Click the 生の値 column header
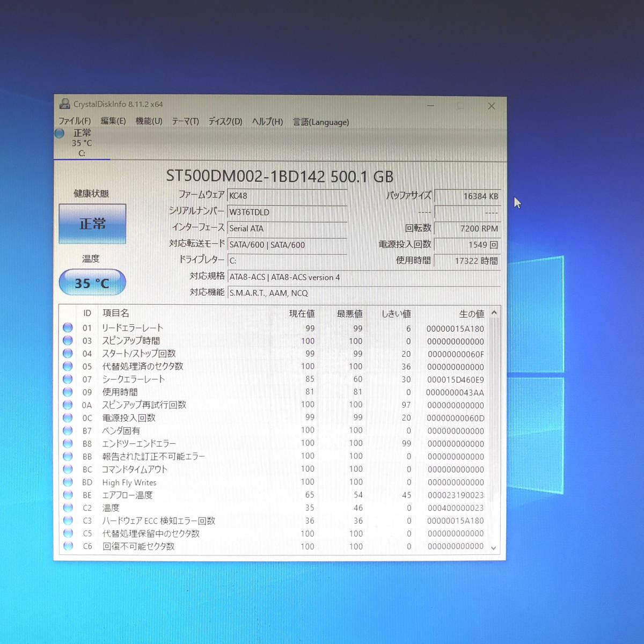Screen dimensions: 644x644 click(472, 314)
